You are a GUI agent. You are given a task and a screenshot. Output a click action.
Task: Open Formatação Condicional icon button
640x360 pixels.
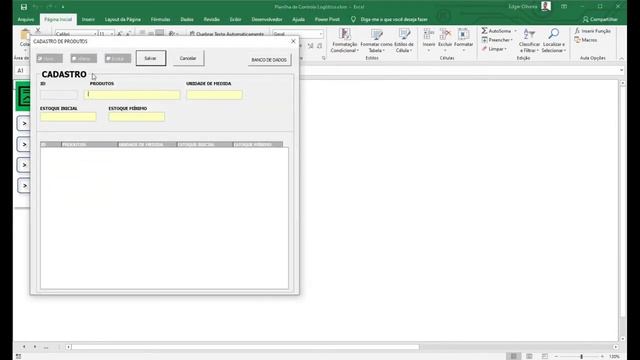[x=344, y=34]
